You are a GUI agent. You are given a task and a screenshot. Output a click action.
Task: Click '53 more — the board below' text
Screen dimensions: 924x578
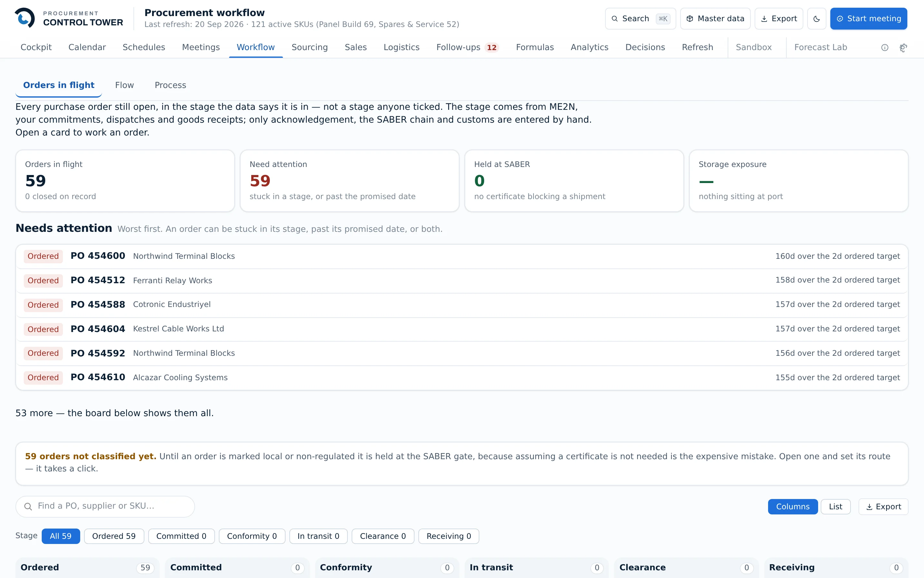[x=115, y=413]
